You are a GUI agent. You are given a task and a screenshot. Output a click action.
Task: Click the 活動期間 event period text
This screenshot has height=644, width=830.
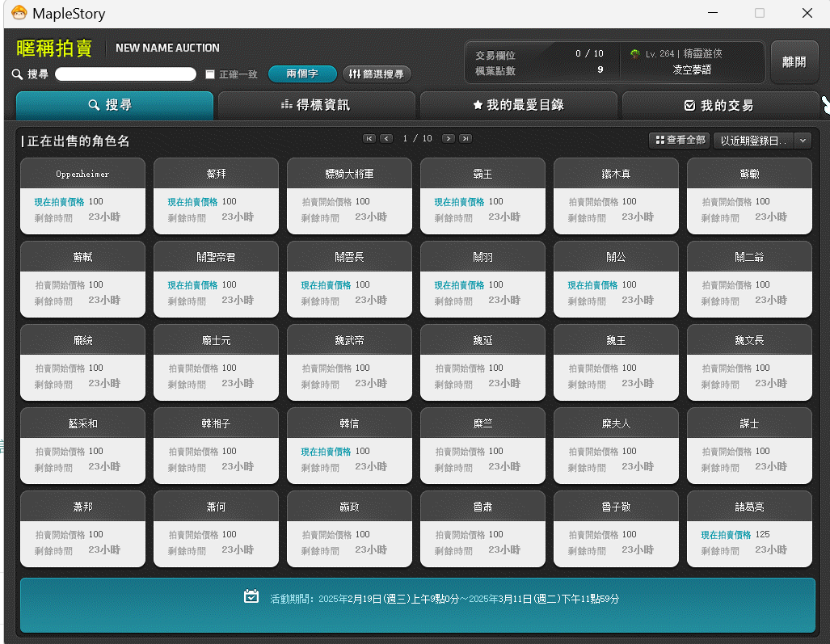click(x=444, y=599)
